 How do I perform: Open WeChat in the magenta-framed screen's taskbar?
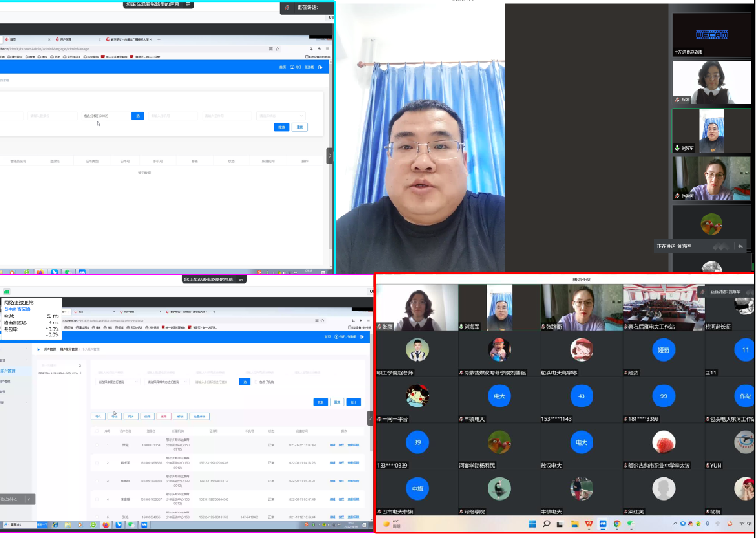[131, 525]
